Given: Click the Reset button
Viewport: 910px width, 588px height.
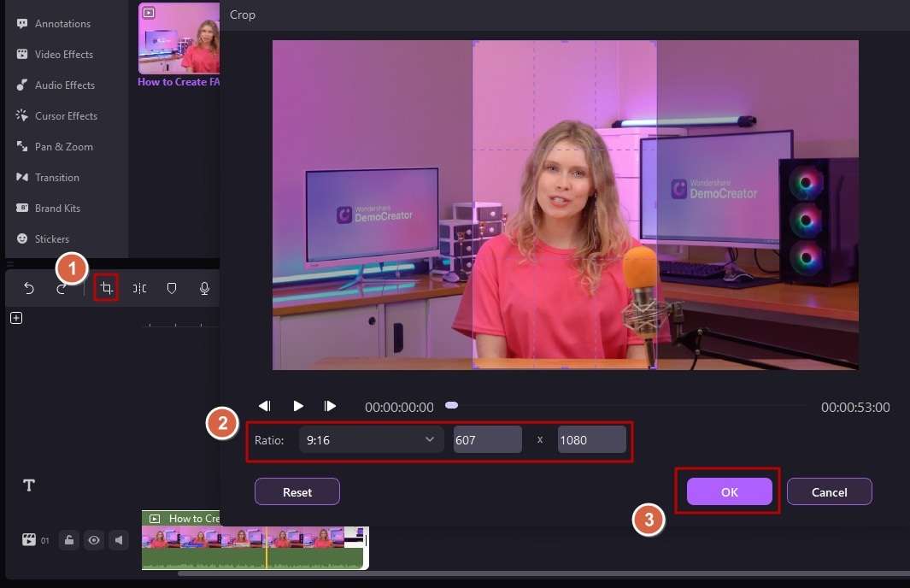Looking at the screenshot, I should (297, 491).
